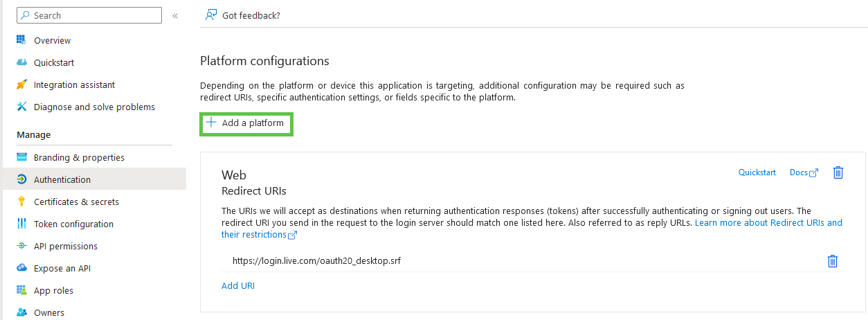868x320 pixels.
Task: Open Branding & properties menu item
Action: pos(79,157)
